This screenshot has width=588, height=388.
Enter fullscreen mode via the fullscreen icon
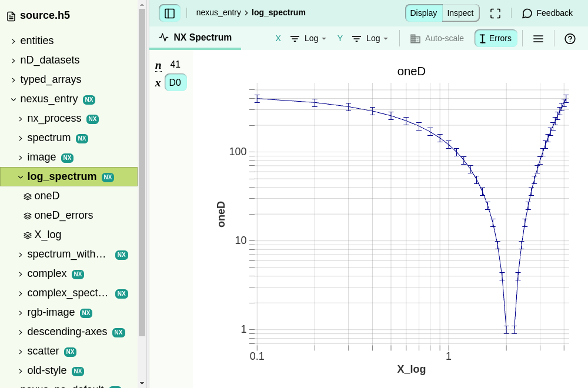coord(495,14)
